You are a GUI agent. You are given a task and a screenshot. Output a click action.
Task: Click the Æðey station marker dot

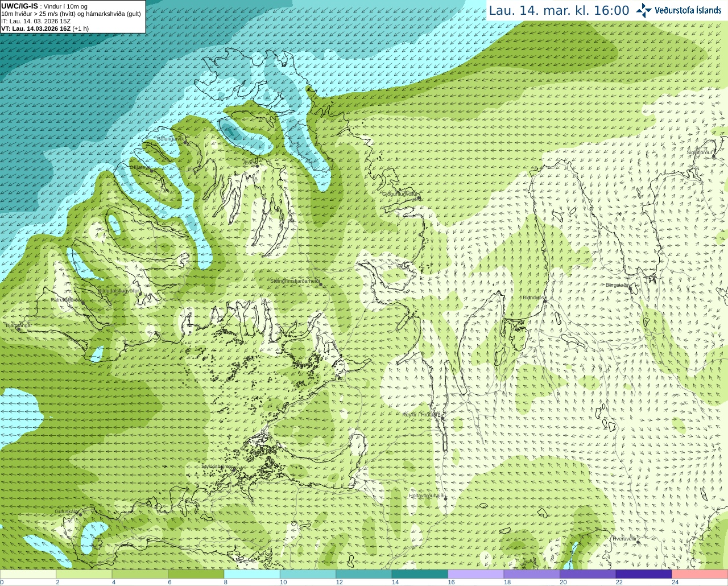click(x=257, y=166)
